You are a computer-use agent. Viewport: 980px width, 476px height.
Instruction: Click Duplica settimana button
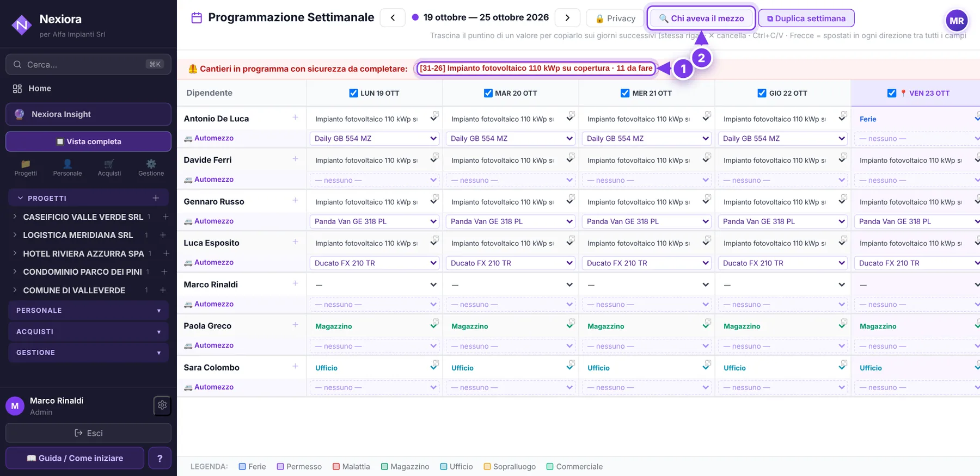click(806, 18)
